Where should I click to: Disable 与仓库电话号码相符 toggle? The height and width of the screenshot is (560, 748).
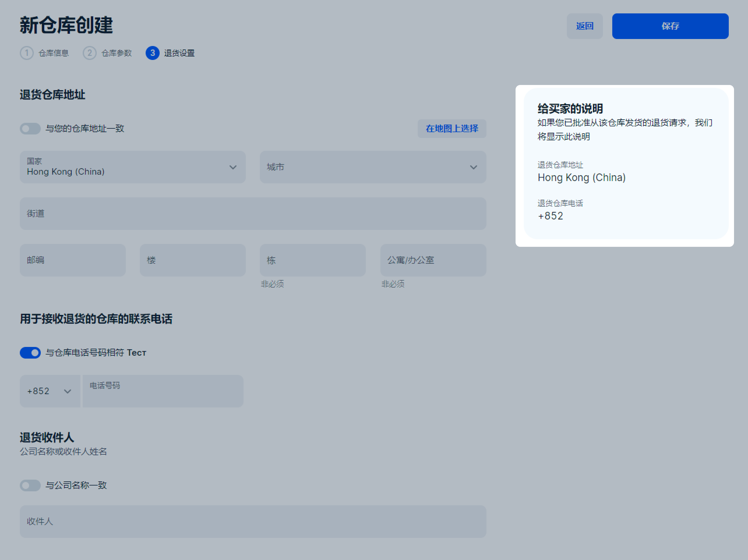(30, 353)
